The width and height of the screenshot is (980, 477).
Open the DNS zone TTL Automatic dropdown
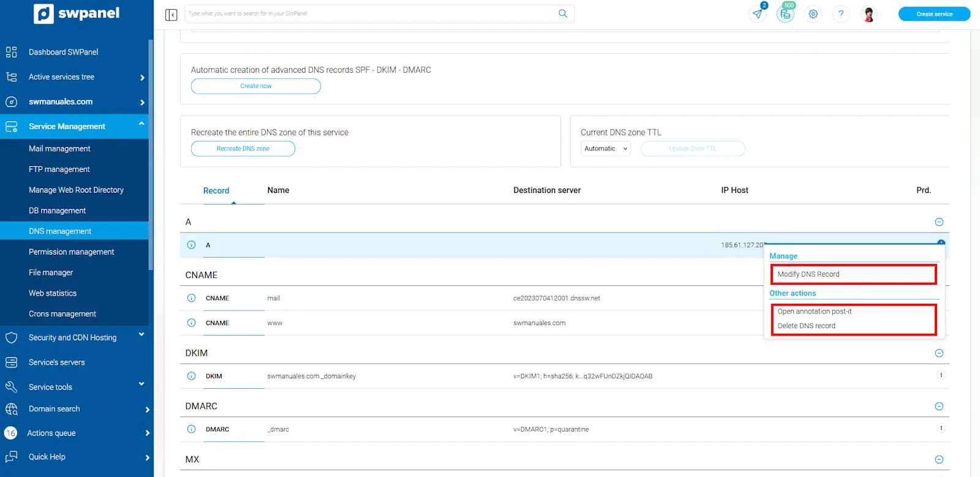(x=605, y=149)
